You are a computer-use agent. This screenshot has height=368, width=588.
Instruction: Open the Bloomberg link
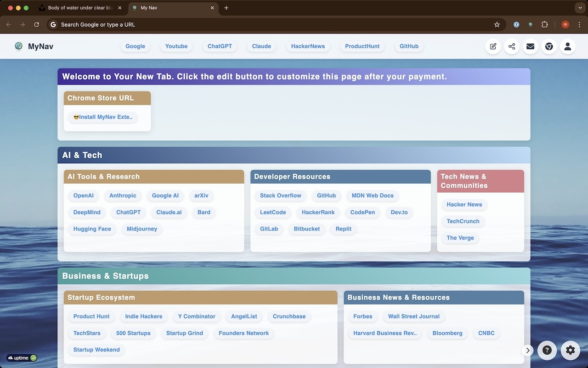[447, 333]
